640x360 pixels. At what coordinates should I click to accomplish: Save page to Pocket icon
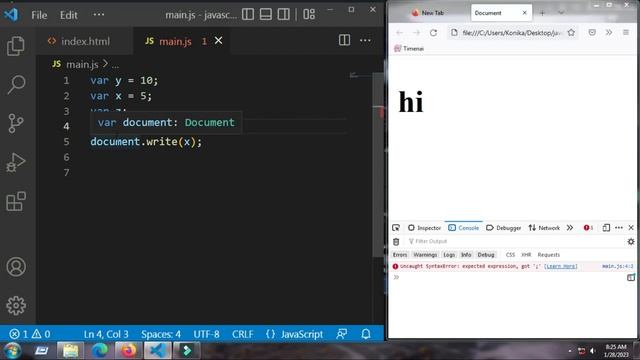592,33
